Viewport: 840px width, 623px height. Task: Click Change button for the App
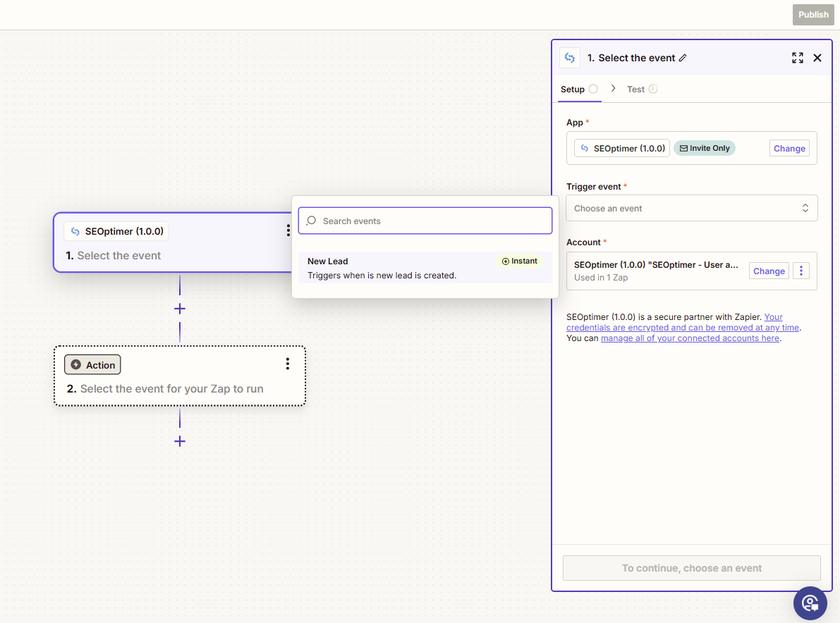[789, 148]
